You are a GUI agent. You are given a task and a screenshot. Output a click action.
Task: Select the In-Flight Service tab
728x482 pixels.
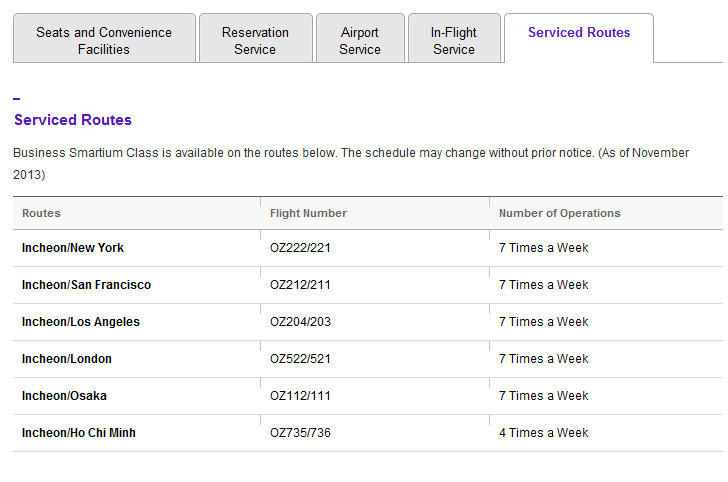(x=454, y=38)
